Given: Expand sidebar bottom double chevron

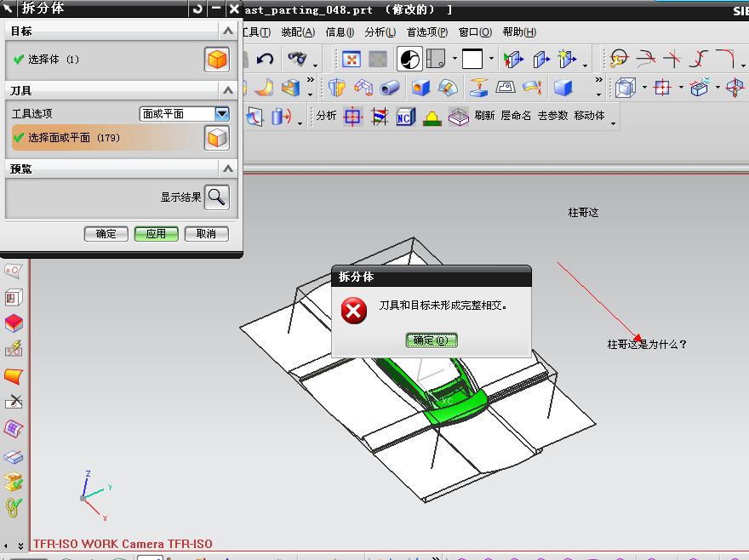Looking at the screenshot, I should pos(20,546).
